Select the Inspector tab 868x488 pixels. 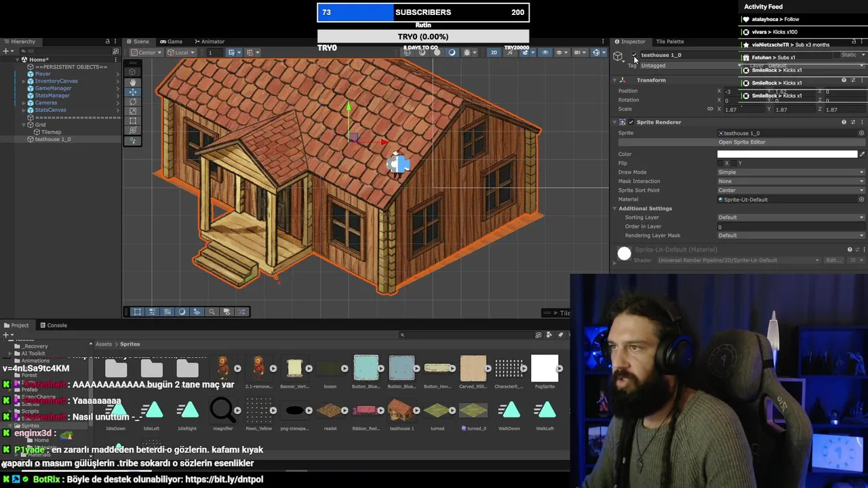tap(630, 41)
